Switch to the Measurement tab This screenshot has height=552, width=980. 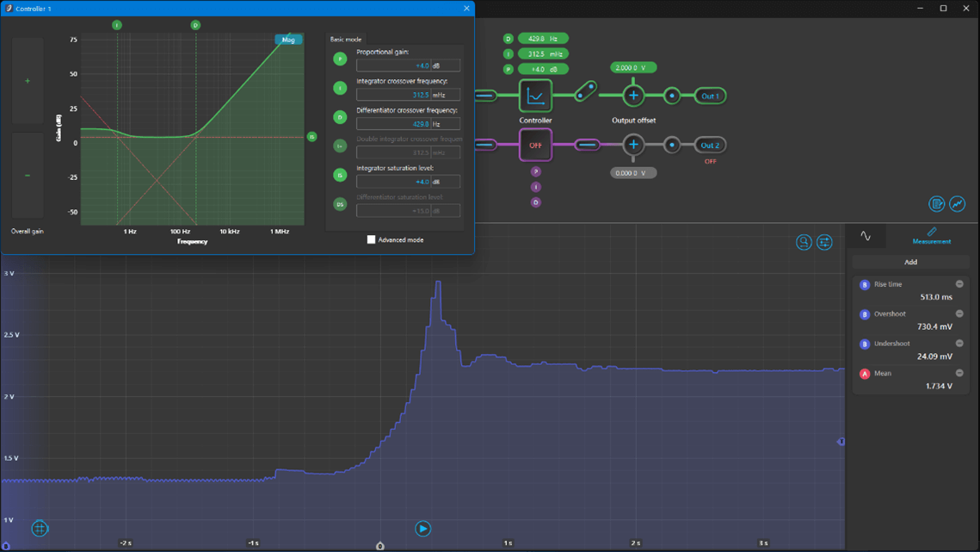point(931,236)
